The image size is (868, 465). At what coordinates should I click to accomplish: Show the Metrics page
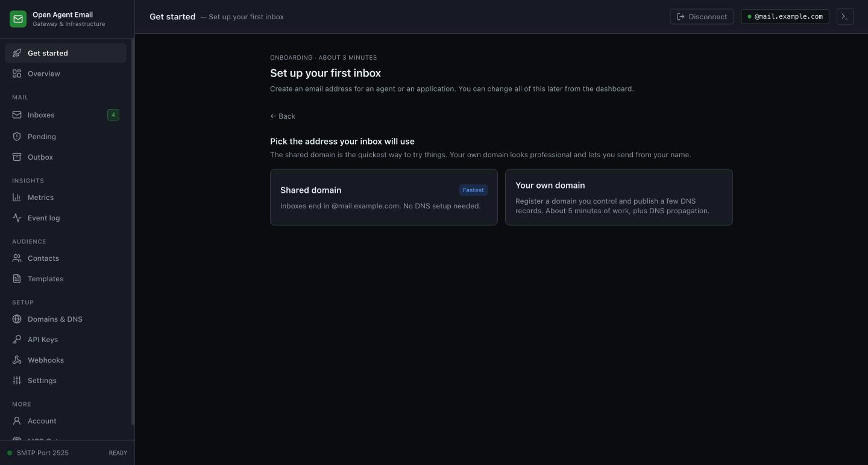click(x=66, y=198)
